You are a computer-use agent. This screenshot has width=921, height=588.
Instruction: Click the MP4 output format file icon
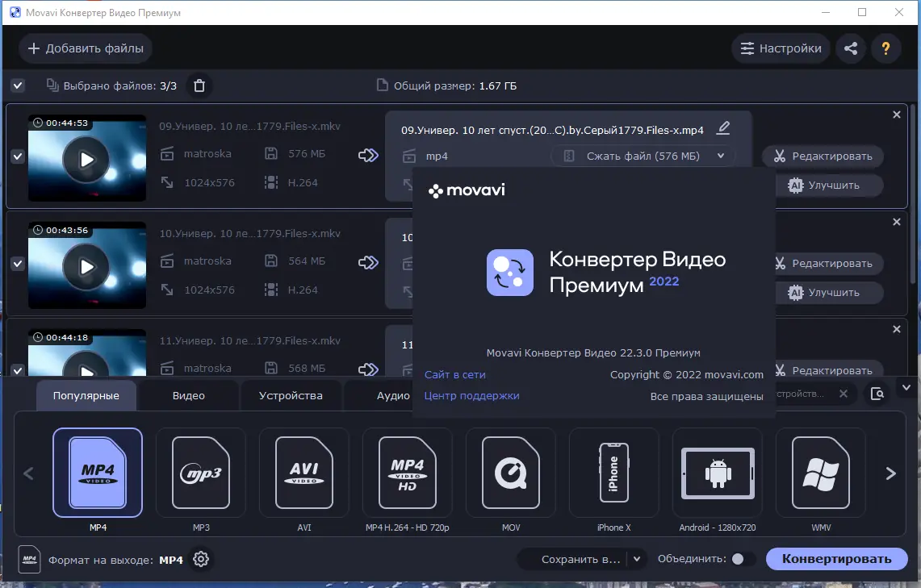click(x=29, y=559)
